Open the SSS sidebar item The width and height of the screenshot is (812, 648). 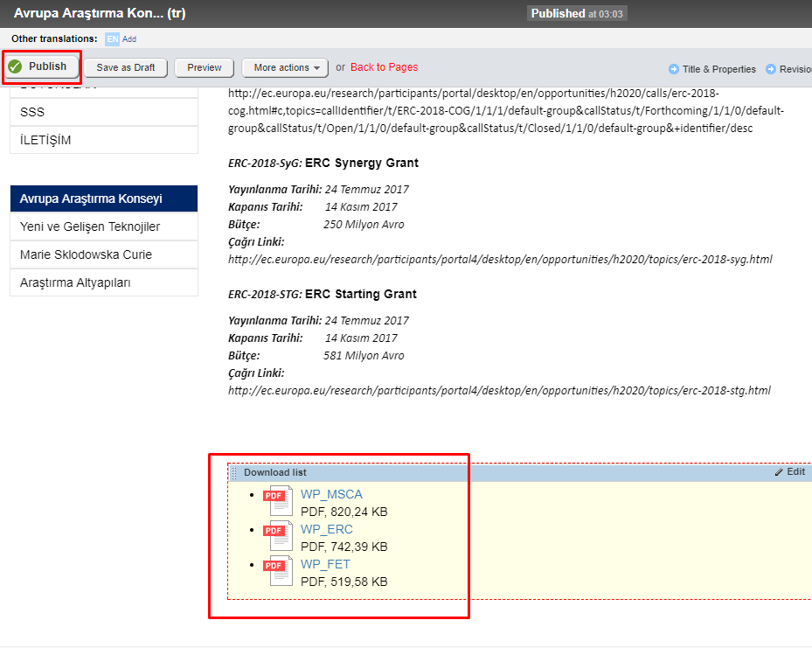pos(103,113)
